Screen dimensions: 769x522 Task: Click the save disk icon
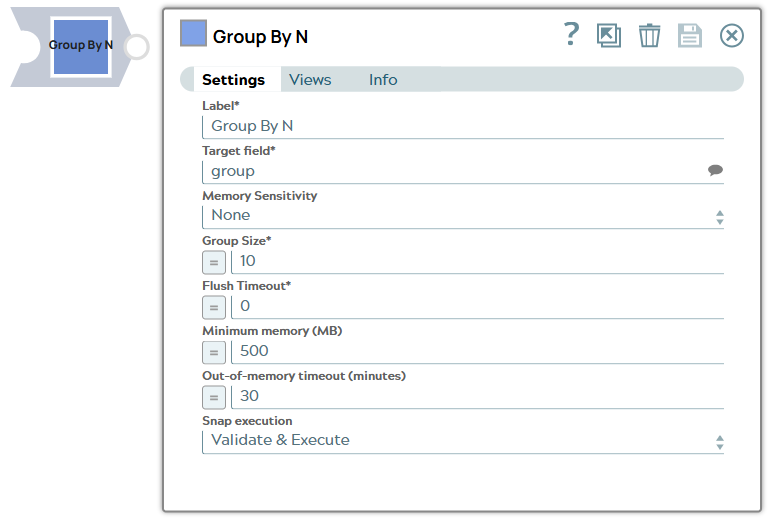pyautogui.click(x=690, y=36)
